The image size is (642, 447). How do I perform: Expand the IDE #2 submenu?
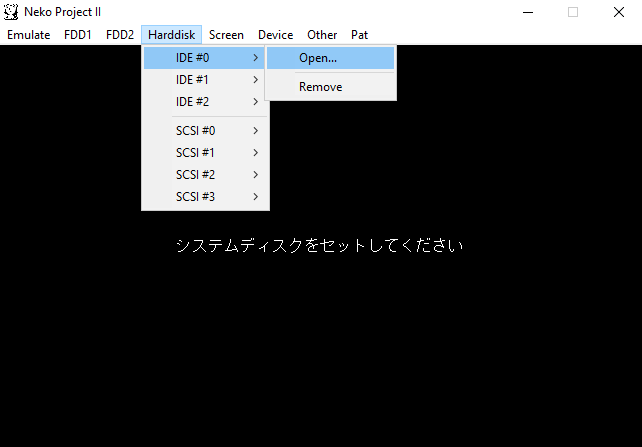[204, 102]
